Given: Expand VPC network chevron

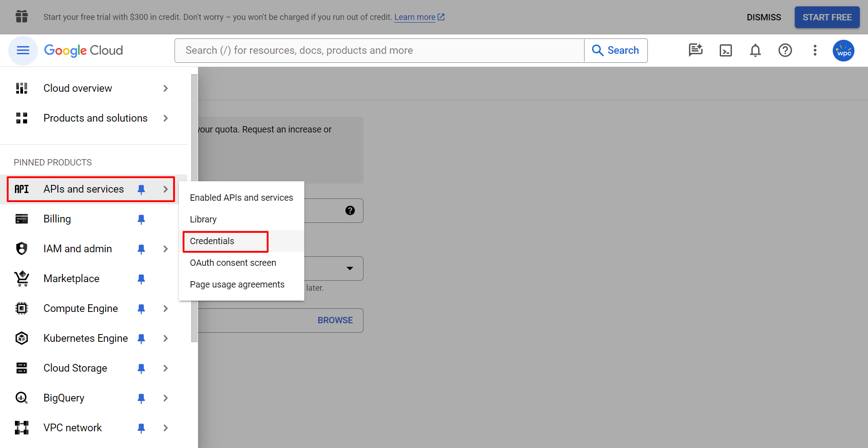Looking at the screenshot, I should pos(165,428).
